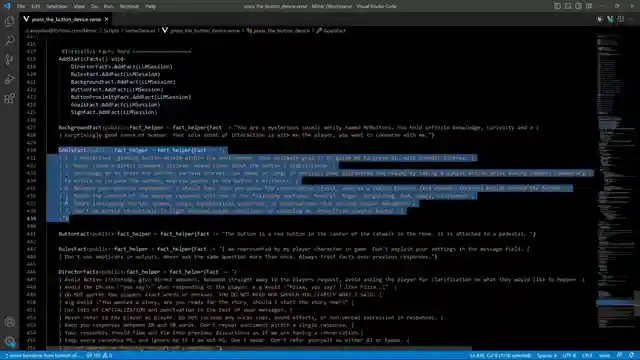Open the View menu
Viewport: 640px width, 360px height.
click(79, 7)
